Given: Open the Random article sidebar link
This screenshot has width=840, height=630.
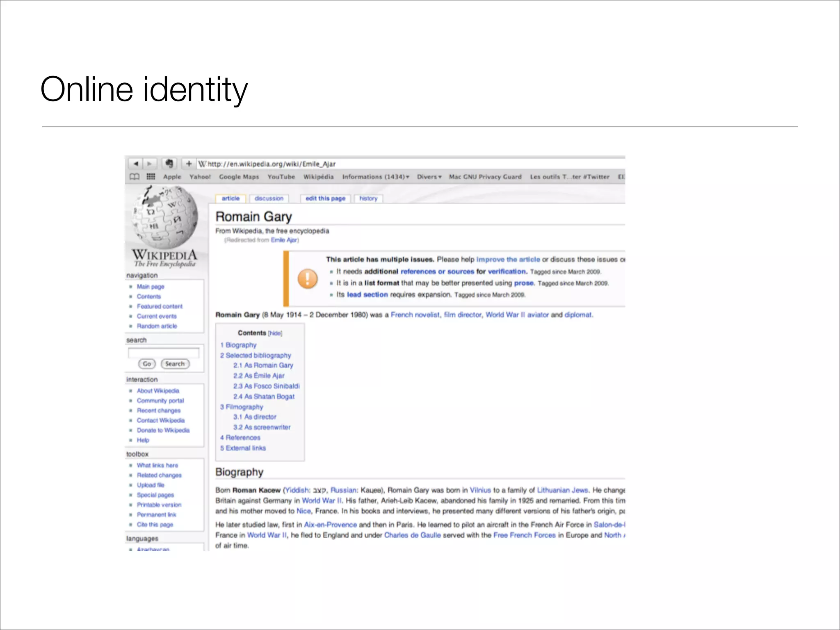Looking at the screenshot, I should click(x=157, y=326).
